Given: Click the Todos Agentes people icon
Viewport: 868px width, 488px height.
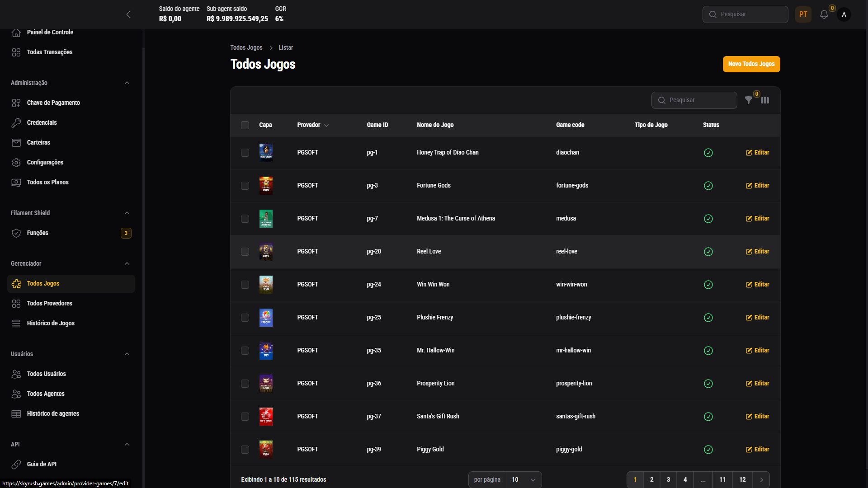Looking at the screenshot, I should 16,394.
